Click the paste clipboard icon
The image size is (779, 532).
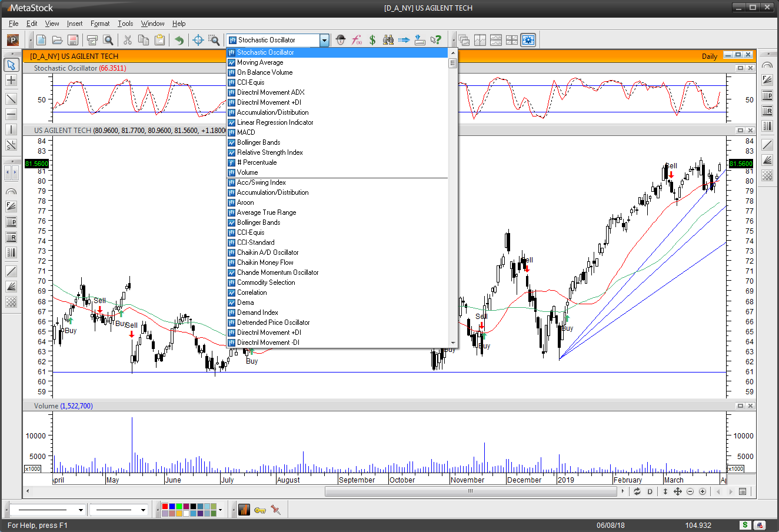coord(159,40)
